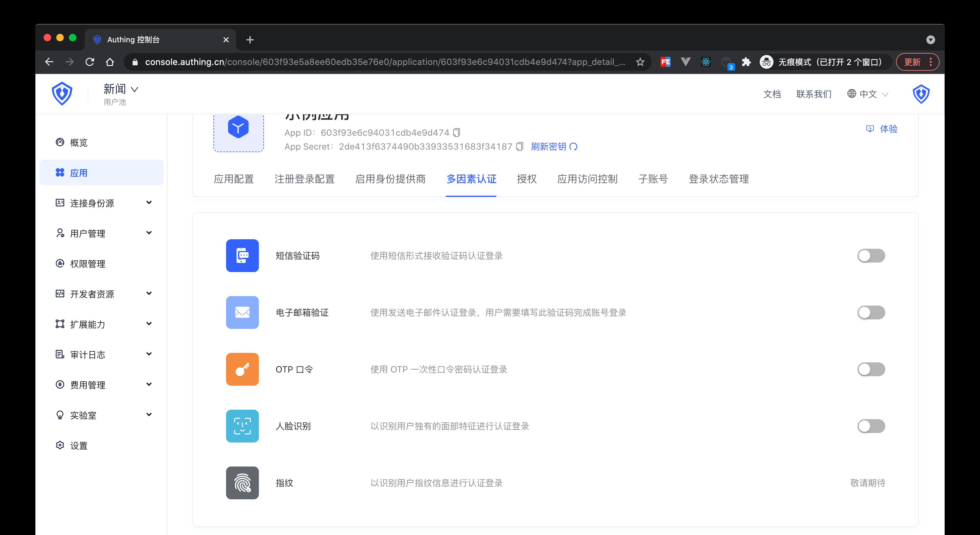Expand 费用管理 chevron arrow

149,384
